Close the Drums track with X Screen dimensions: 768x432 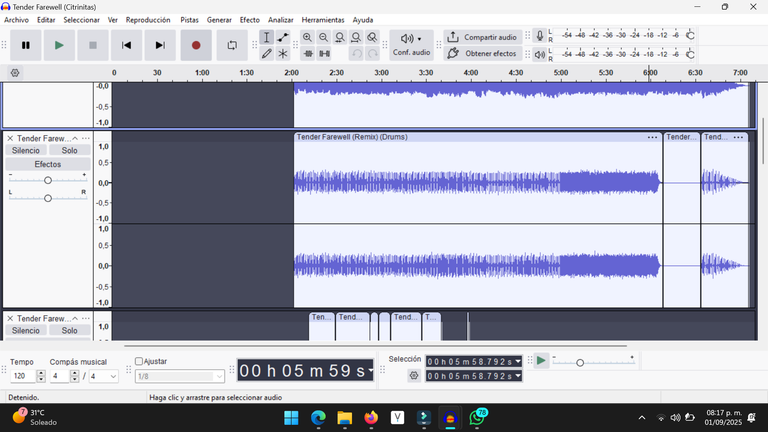pos(10,139)
